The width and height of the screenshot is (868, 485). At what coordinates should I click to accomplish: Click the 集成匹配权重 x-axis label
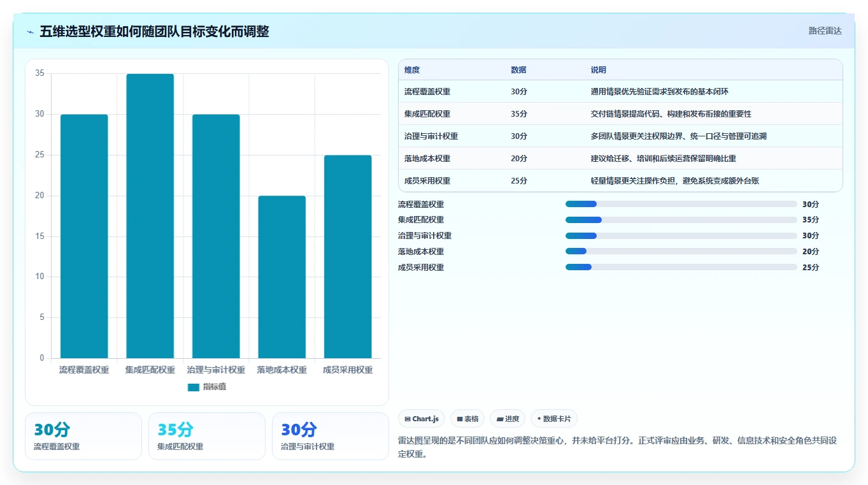(150, 370)
